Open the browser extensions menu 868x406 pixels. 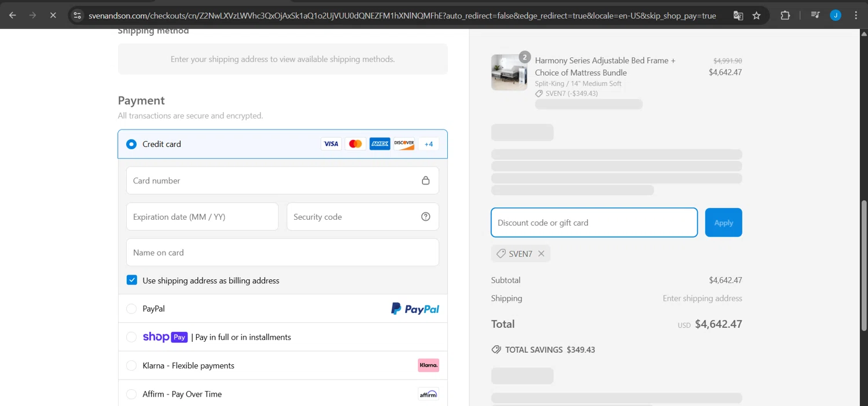pos(785,16)
